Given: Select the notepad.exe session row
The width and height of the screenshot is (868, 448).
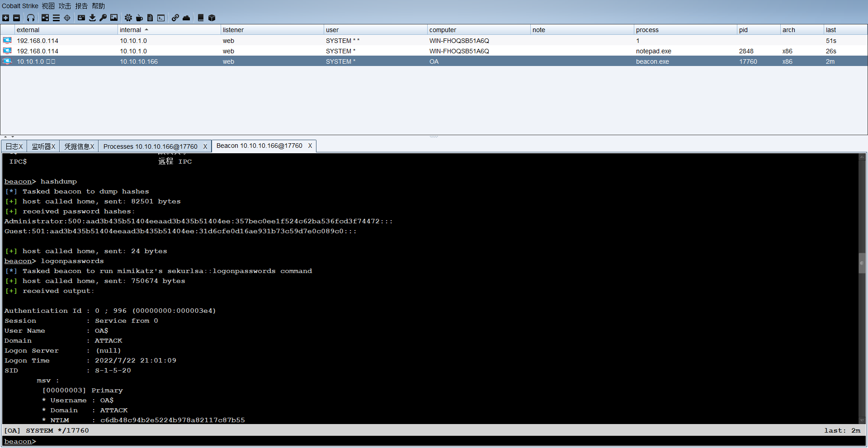Looking at the screenshot, I should (434, 51).
